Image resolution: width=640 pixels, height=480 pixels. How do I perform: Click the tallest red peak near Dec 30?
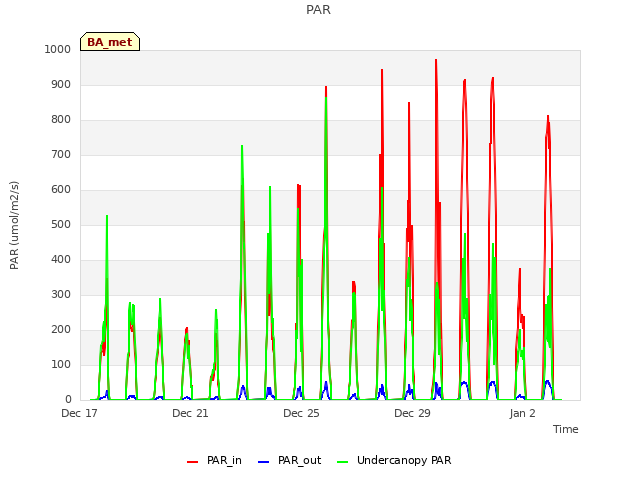tap(436, 60)
